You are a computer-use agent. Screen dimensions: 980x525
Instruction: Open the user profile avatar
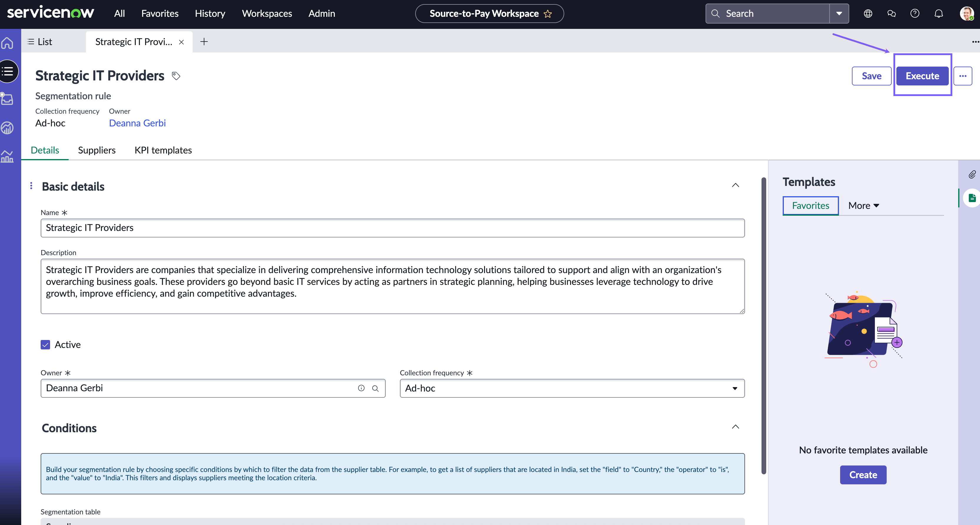(x=967, y=14)
